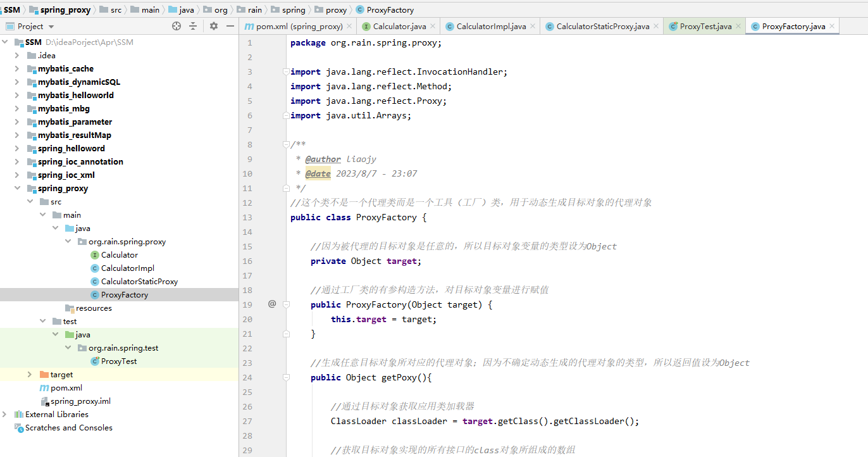Expand the mybatis_parameter module
Viewport: 868px width, 457px height.
point(17,122)
